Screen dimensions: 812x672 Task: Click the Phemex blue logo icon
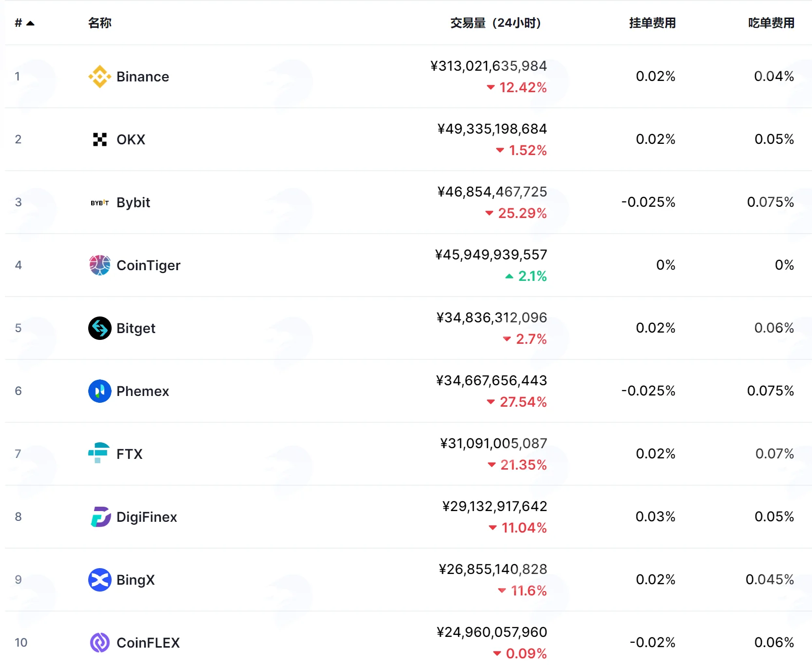(99, 391)
